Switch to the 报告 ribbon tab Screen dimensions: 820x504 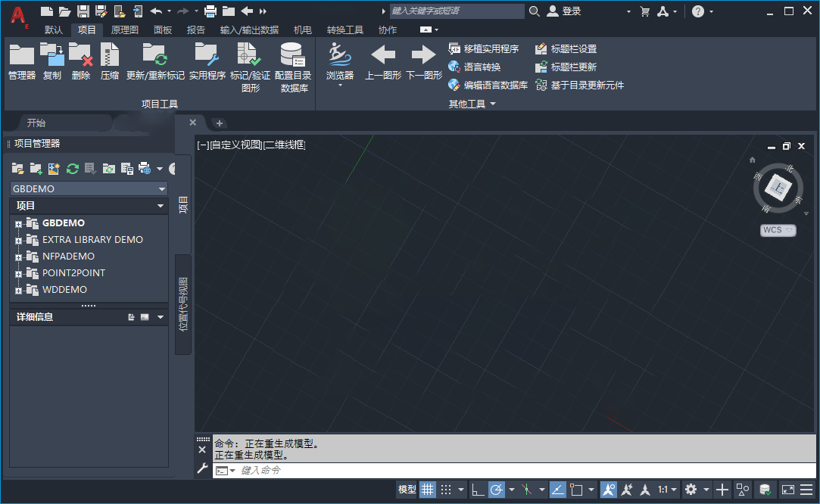195,30
